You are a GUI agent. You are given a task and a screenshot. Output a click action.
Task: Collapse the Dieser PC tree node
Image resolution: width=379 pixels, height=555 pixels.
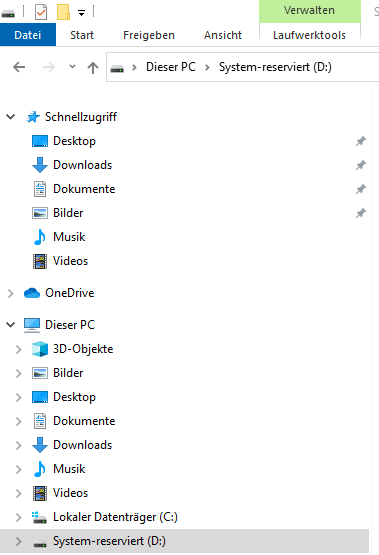pyautogui.click(x=11, y=325)
